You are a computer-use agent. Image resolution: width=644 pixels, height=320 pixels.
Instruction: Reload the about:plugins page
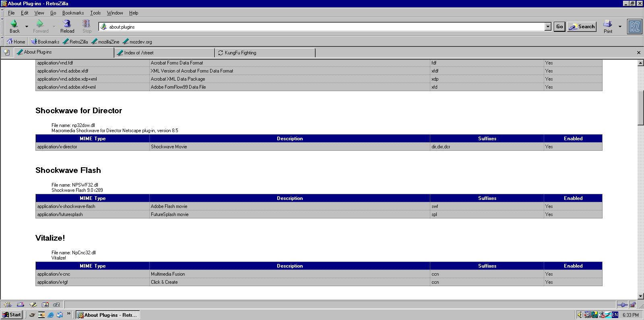[67, 27]
